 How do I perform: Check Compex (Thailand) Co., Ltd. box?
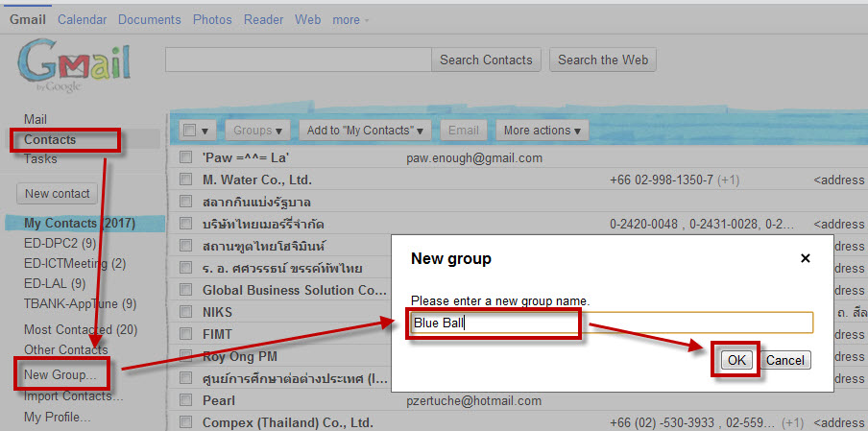pos(186,422)
